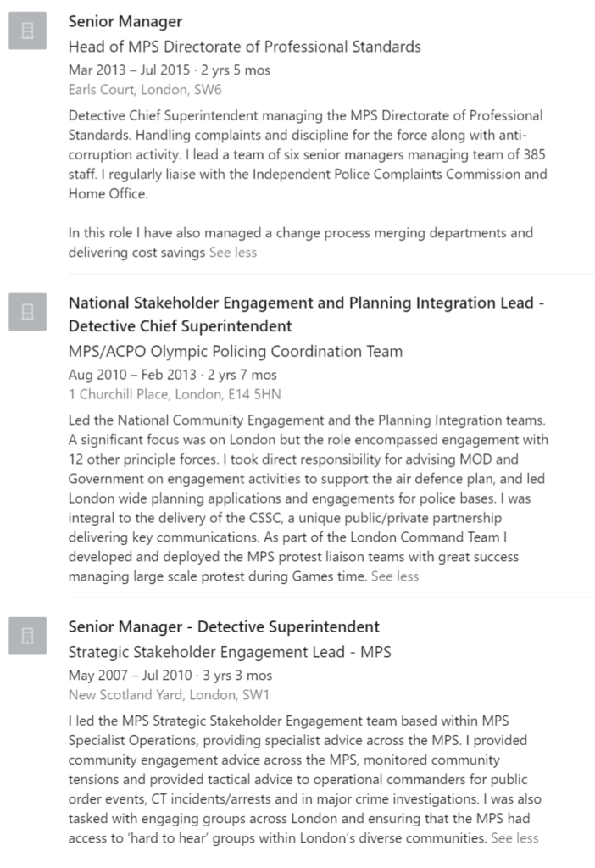
Task: Click company icon beside Senior Manager role
Action: (27, 31)
